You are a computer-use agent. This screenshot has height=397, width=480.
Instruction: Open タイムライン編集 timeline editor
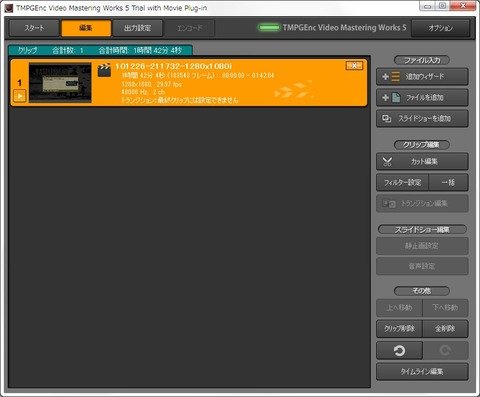(422, 371)
